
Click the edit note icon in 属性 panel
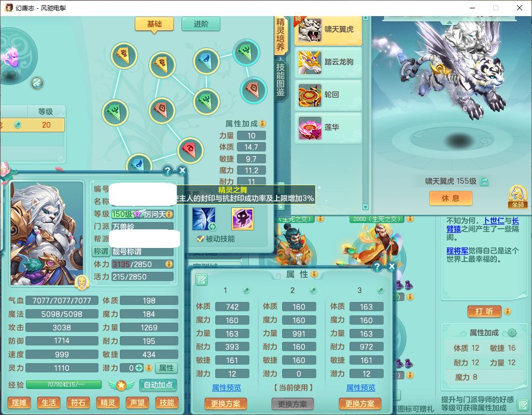pos(202,279)
